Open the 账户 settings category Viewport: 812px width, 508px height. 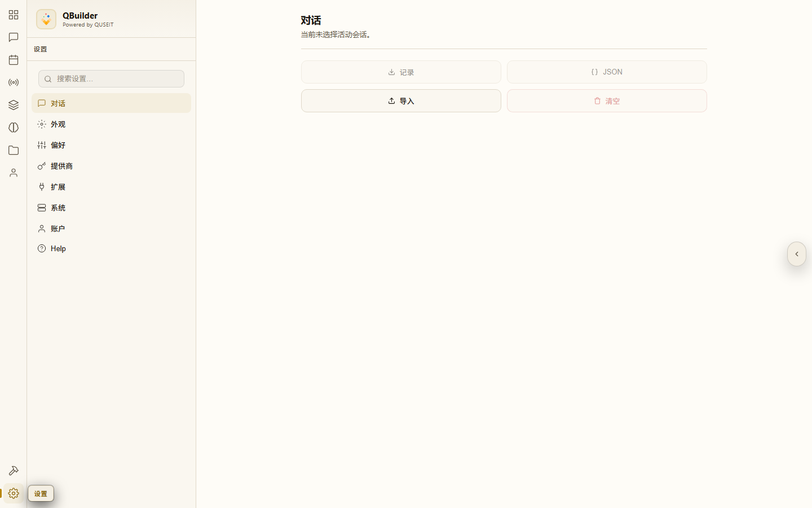coord(111,229)
